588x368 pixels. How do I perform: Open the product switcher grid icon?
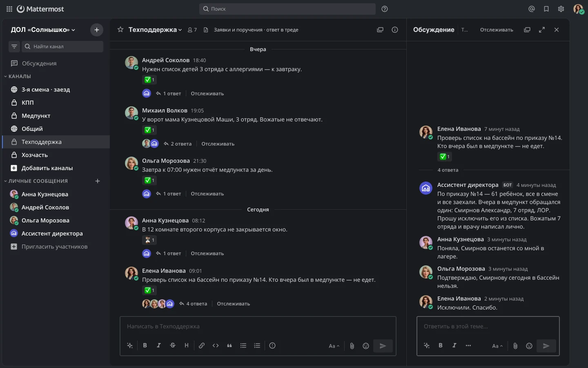coord(9,9)
